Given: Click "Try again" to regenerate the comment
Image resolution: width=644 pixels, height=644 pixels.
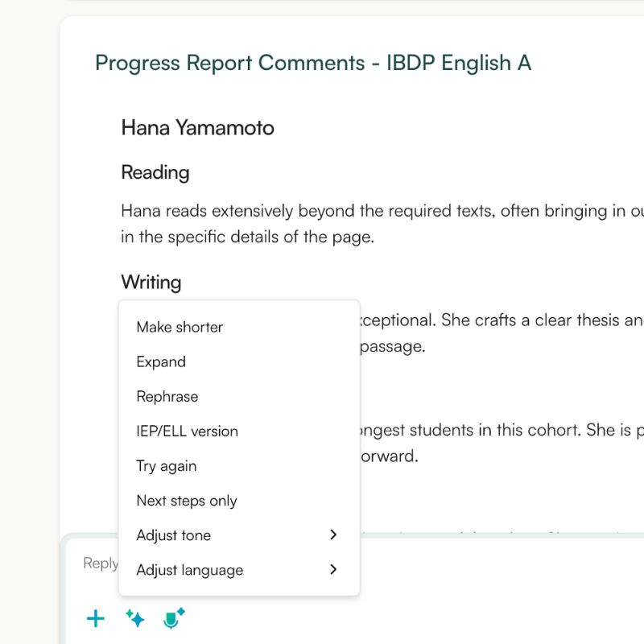Looking at the screenshot, I should pos(166,465).
